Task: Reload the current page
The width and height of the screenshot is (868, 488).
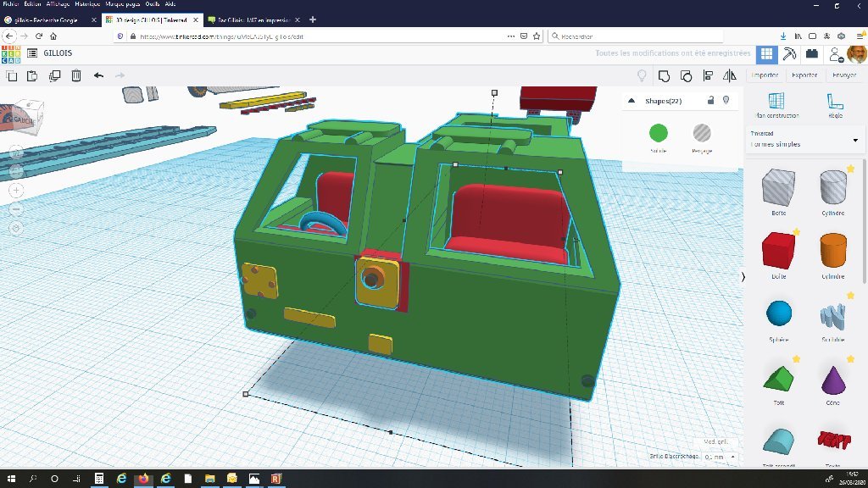Action: tap(39, 36)
